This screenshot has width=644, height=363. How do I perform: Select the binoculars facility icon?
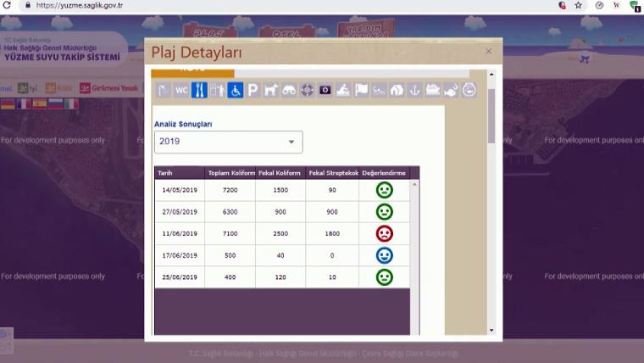tap(289, 90)
